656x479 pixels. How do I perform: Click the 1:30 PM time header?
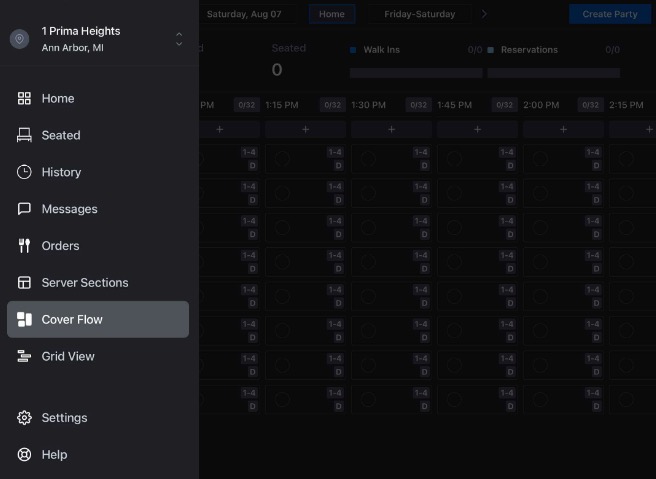[368, 105]
